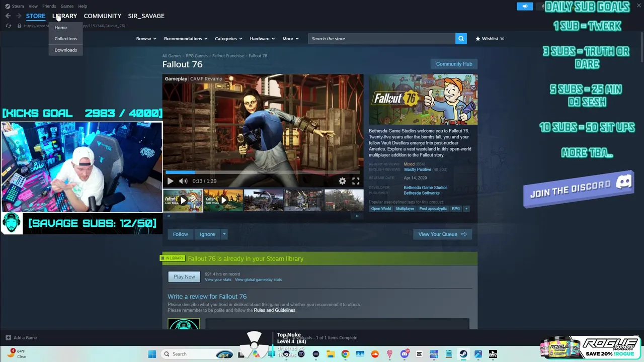Click the Ignore button
This screenshot has height=362, width=644.
coord(207,234)
